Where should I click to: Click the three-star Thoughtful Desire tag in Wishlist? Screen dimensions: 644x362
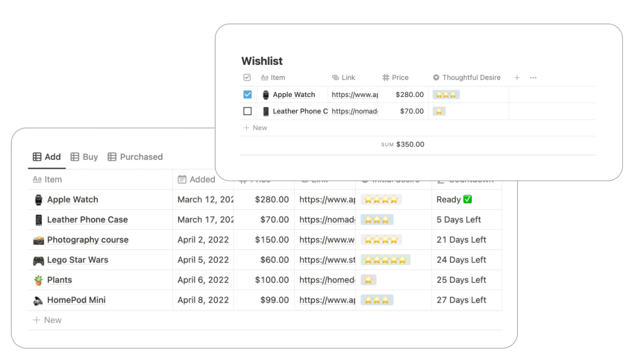tap(446, 95)
